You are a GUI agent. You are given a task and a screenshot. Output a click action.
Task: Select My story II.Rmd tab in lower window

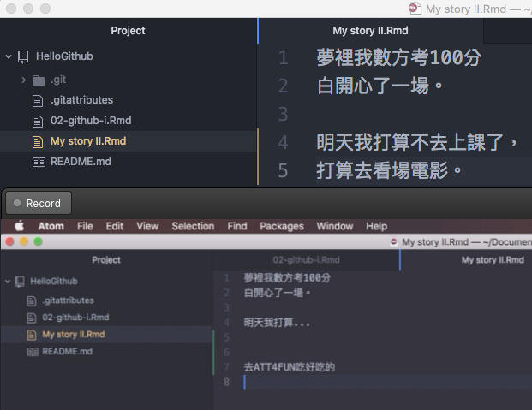493,260
